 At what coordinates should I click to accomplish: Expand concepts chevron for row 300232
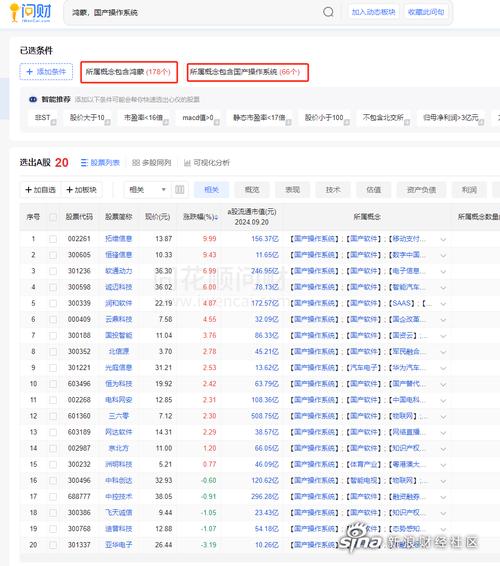coord(443,465)
